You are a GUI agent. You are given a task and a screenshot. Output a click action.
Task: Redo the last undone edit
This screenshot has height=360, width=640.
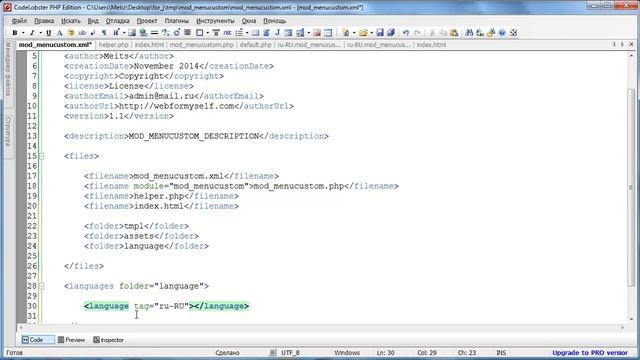(417, 33)
